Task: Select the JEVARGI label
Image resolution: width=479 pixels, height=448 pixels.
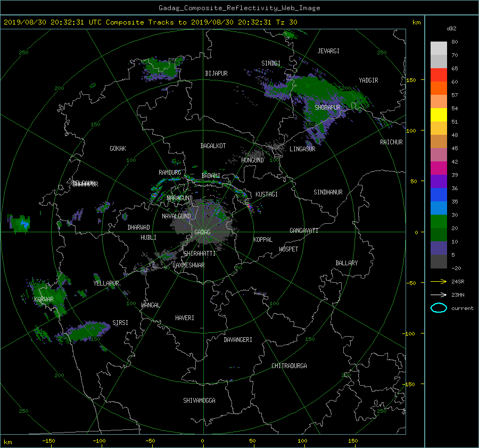Action: click(x=328, y=51)
